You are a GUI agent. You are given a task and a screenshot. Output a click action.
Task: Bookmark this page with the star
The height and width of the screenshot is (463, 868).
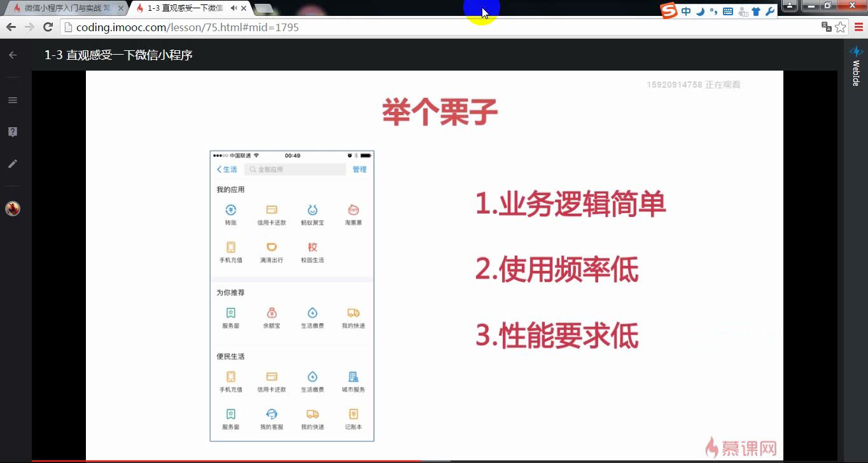840,27
